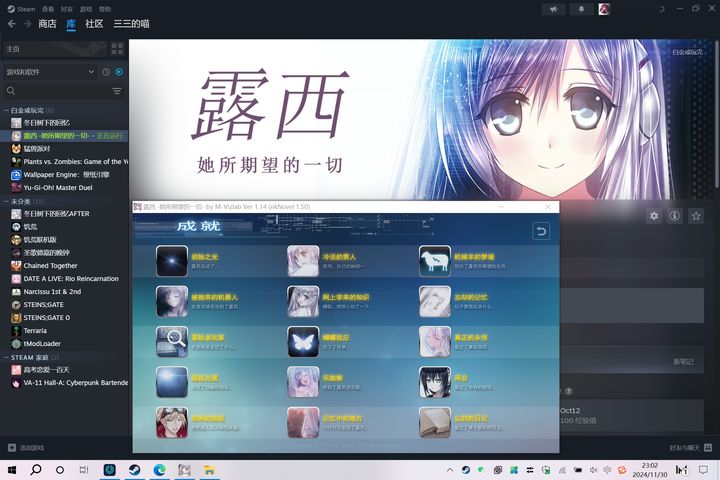Open Windows taskbar search
720x480 pixels.
pos(36,470)
